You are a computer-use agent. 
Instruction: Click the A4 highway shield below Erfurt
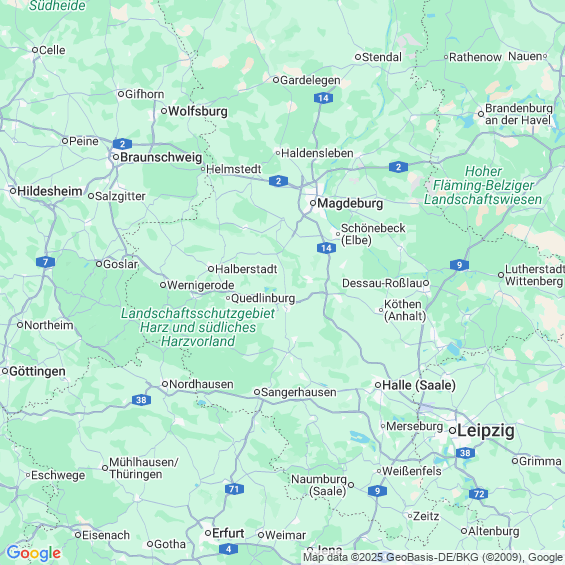[228, 549]
